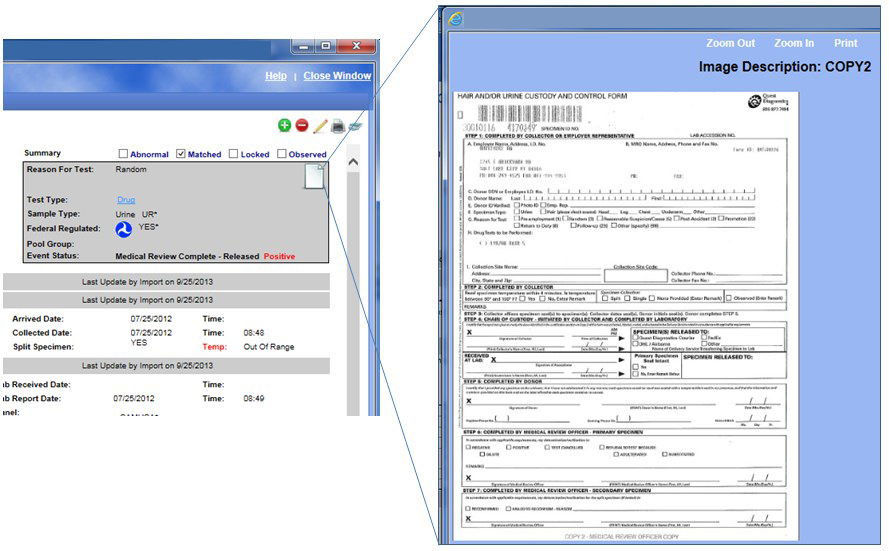Screen dimensions: 889x551
Task: Click the scrollbar up arrow
Action: (x=352, y=161)
